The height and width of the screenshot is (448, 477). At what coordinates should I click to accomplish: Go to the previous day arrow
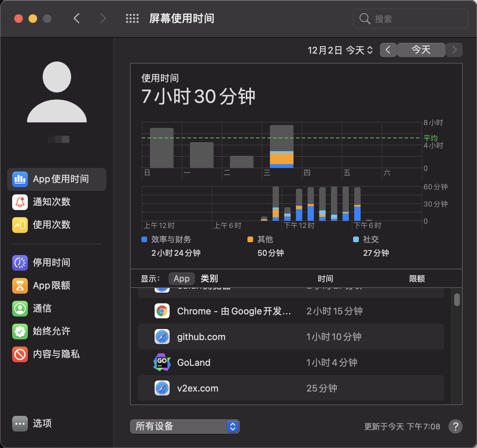coord(388,50)
